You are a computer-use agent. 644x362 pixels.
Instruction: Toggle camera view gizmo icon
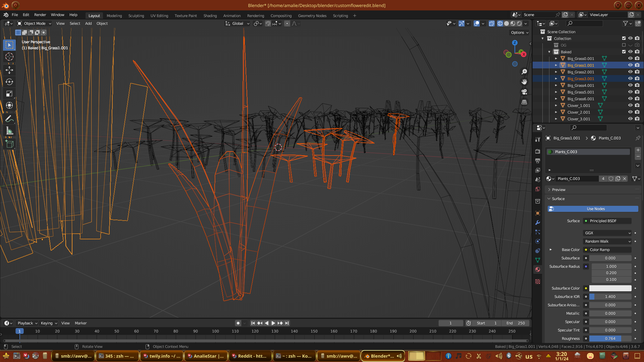click(x=524, y=92)
